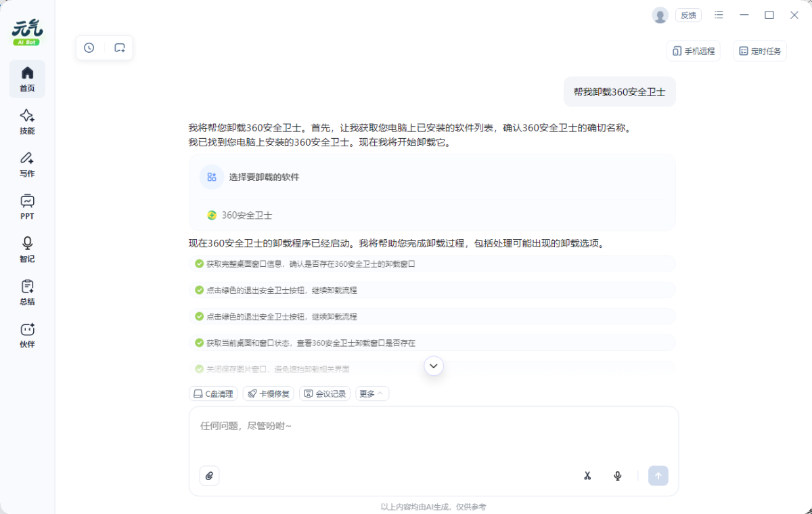Go to 首页 in the sidebar
The height and width of the screenshot is (514, 812).
coord(27,79)
